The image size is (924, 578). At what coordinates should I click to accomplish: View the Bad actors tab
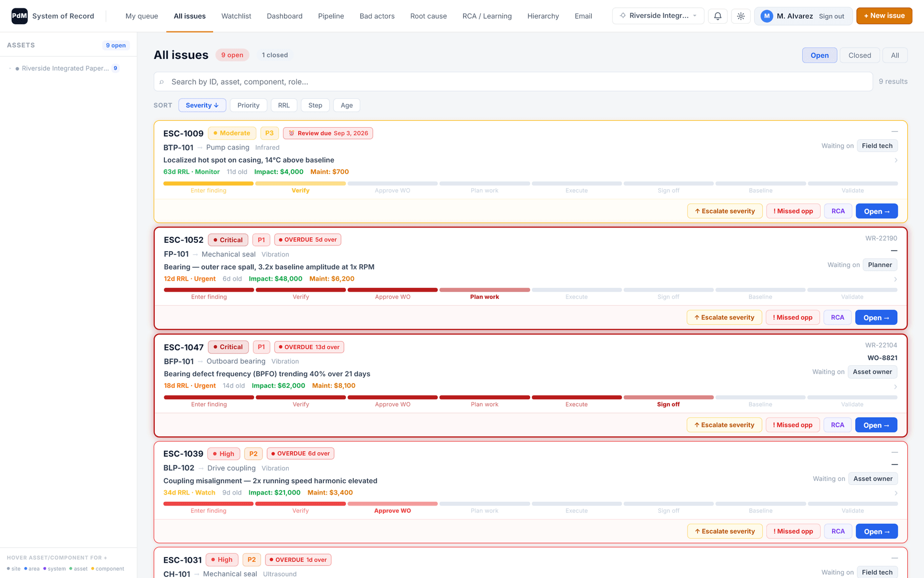click(377, 16)
